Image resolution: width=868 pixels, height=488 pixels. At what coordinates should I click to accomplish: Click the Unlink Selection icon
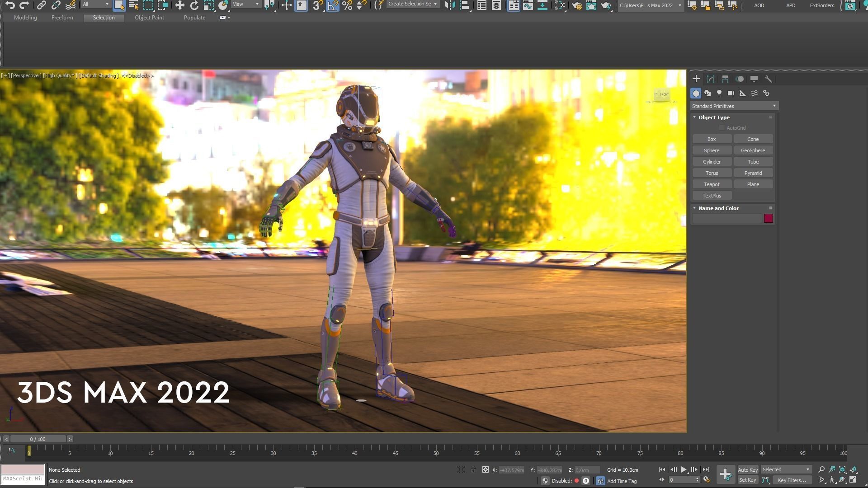click(x=56, y=5)
